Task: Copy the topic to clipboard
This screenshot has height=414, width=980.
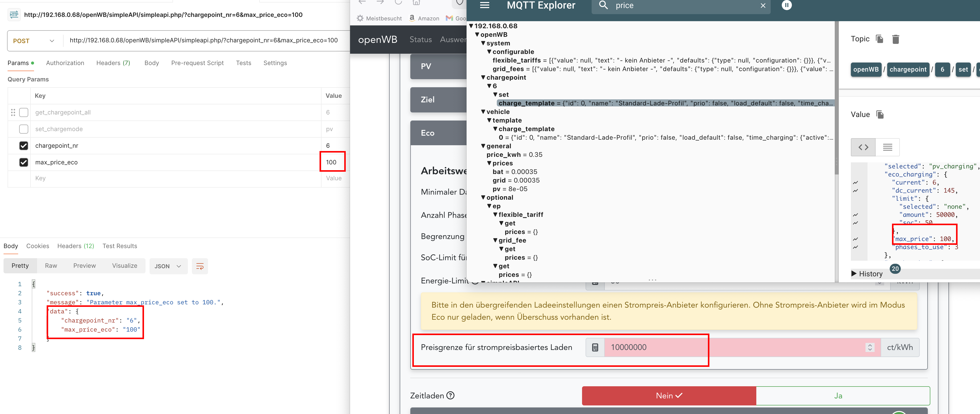Action: [879, 39]
